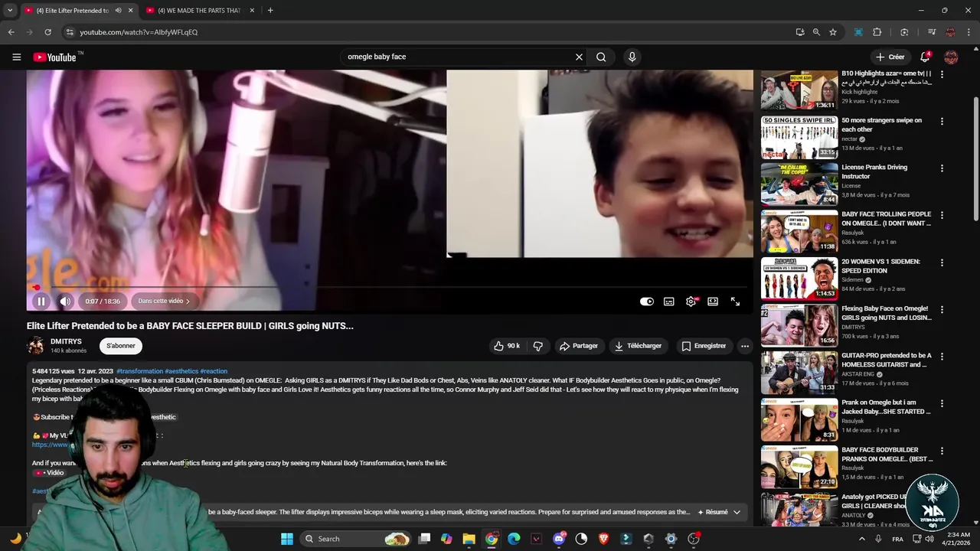The image size is (980, 551).
Task: Pause the video
Action: click(41, 302)
